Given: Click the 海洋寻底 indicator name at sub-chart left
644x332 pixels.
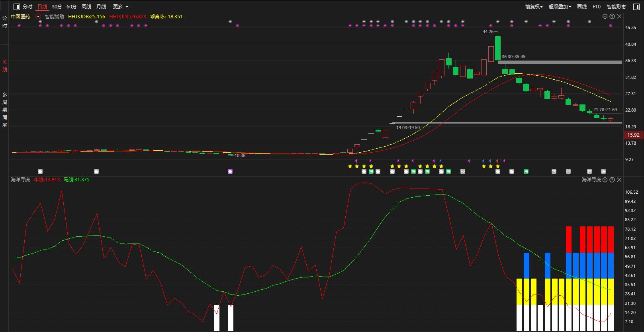Looking at the screenshot, I should tap(20, 180).
